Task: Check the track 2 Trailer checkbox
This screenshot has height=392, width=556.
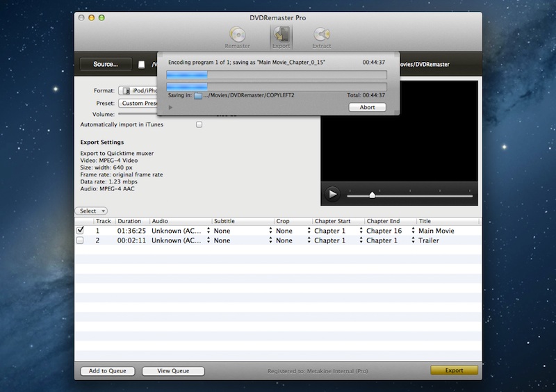Action: (80, 240)
